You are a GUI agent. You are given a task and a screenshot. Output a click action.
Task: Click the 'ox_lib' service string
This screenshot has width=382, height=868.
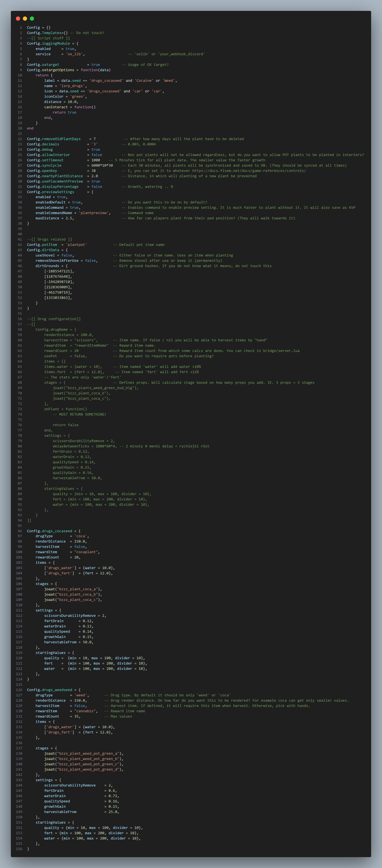tap(74, 54)
